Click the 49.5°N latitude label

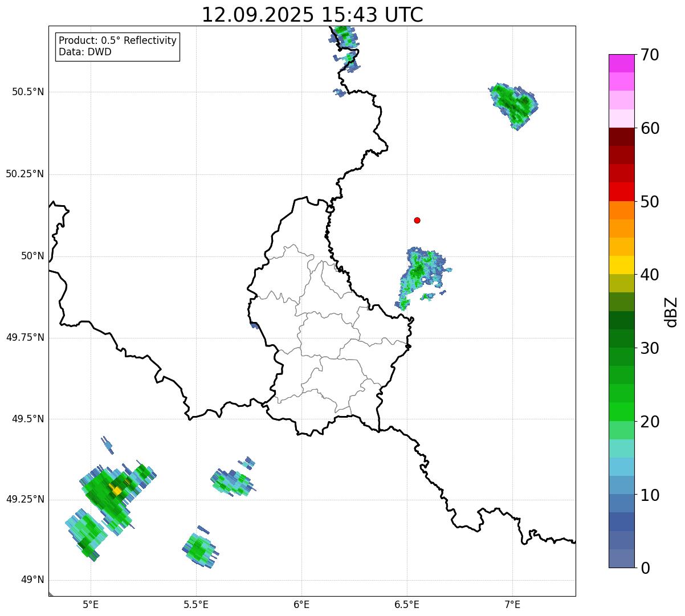click(x=28, y=419)
